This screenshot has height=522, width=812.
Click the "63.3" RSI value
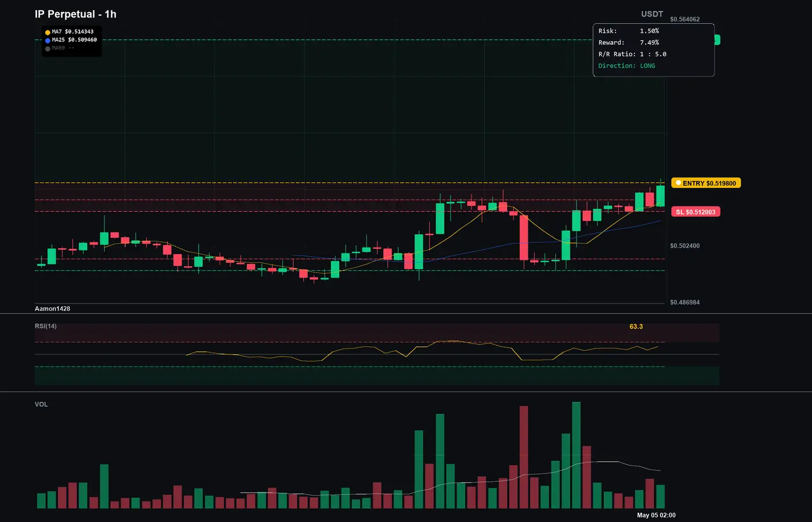click(636, 327)
